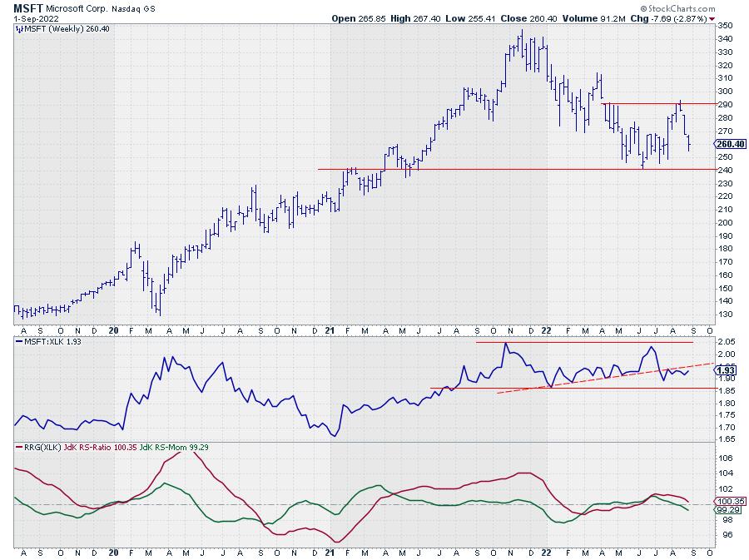Open the StockCharts.com credit at top right

[x=677, y=8]
